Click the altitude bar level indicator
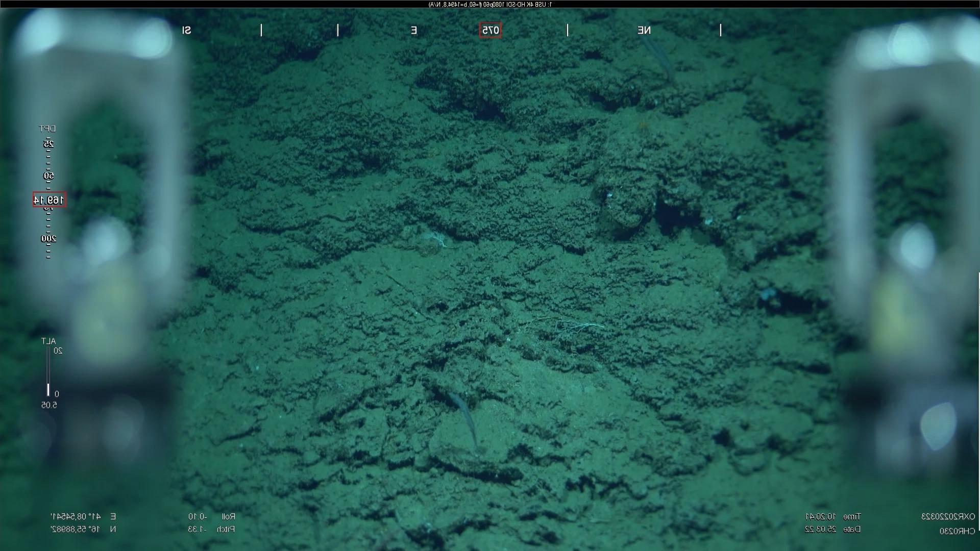The width and height of the screenshot is (980, 551). click(x=48, y=390)
